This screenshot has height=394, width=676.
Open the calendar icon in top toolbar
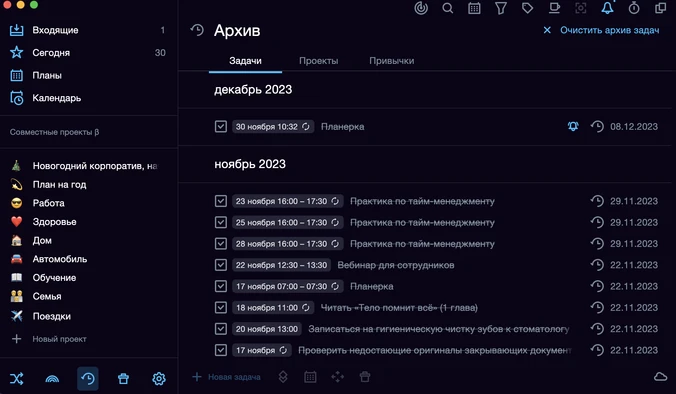tap(474, 8)
